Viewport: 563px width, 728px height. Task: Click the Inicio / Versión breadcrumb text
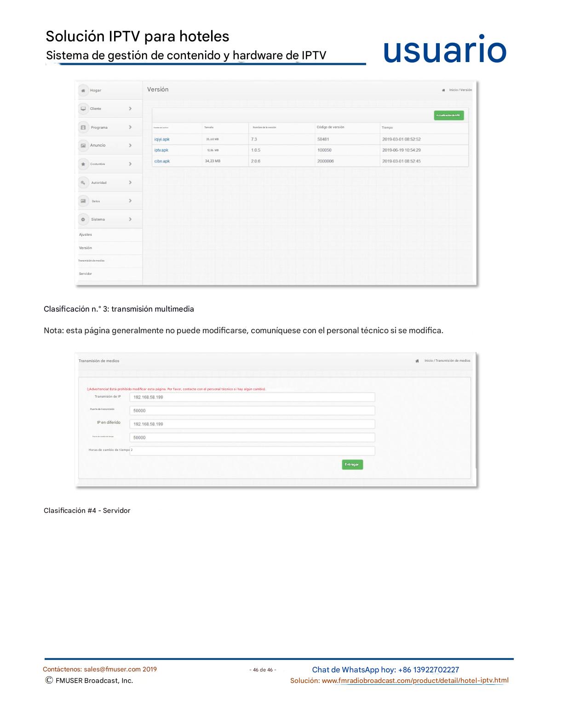(x=460, y=90)
